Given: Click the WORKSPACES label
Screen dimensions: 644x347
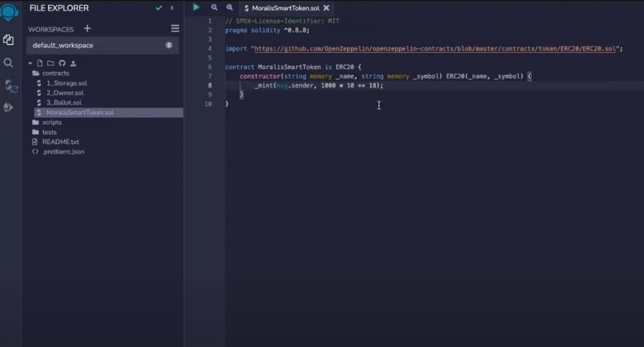Looking at the screenshot, I should click(x=51, y=29).
